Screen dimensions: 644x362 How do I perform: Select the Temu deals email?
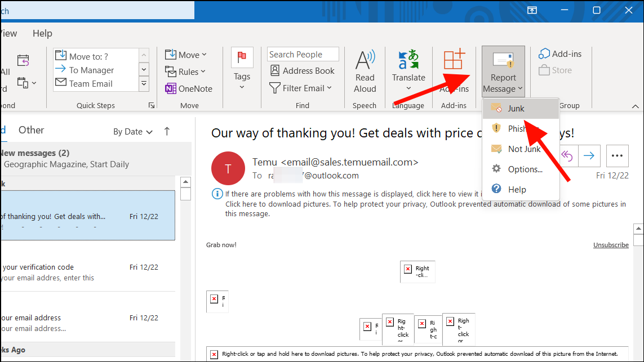(x=88, y=216)
